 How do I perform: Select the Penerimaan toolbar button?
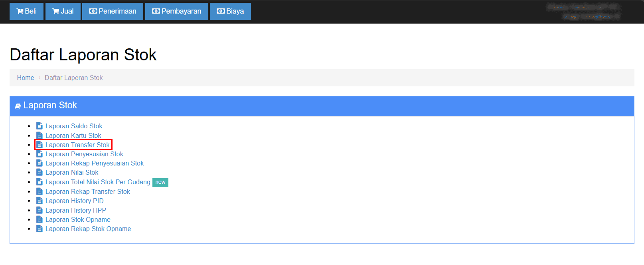click(113, 11)
